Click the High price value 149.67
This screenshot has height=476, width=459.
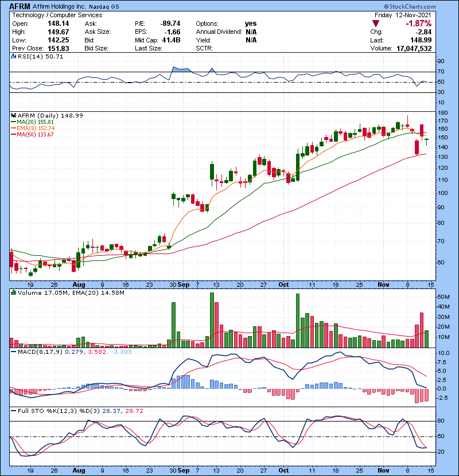click(59, 32)
